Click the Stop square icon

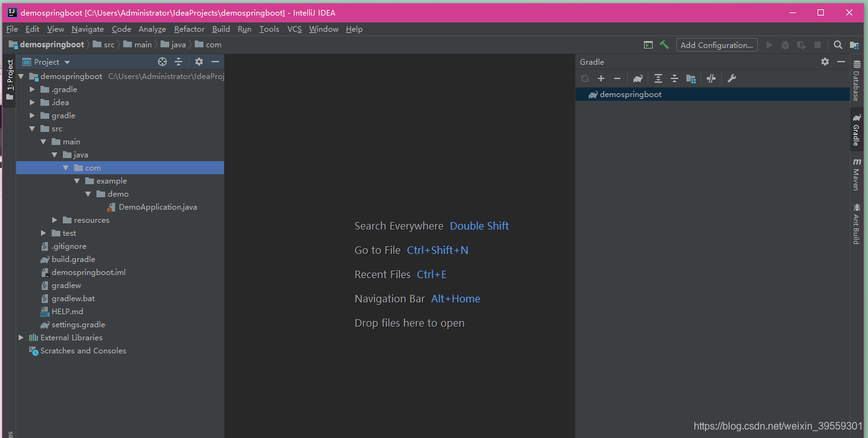pos(818,45)
